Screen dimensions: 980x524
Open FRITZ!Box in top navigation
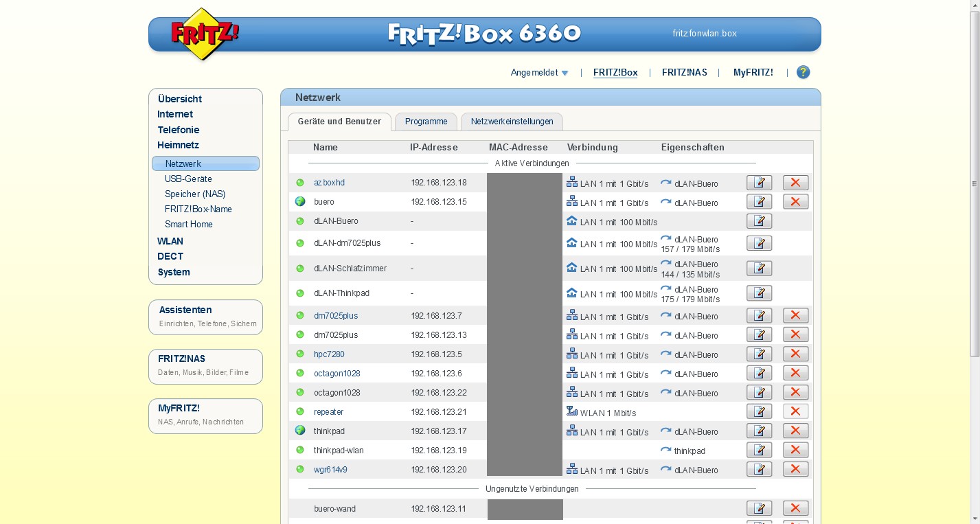pyautogui.click(x=615, y=72)
